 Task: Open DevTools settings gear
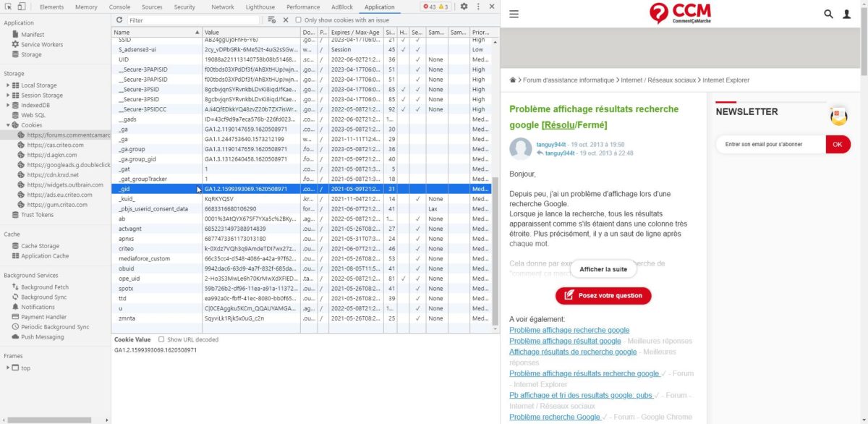pos(464,7)
